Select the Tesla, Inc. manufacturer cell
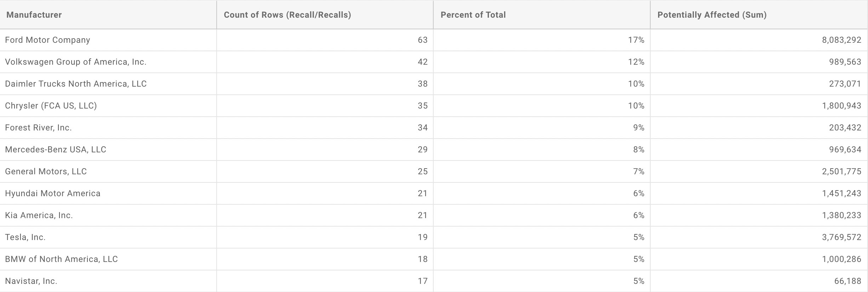The width and height of the screenshot is (868, 292). (x=108, y=237)
